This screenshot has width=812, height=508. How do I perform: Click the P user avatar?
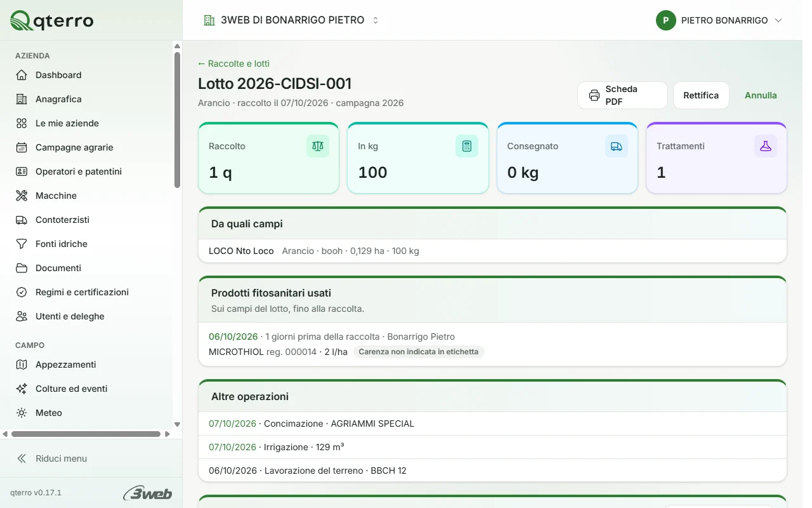(666, 20)
